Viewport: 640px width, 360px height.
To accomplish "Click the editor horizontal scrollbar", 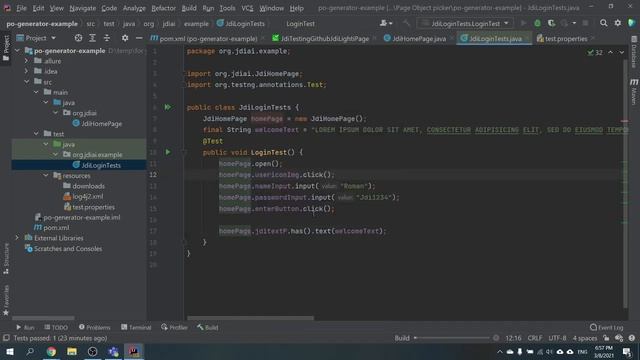I will coord(250,318).
